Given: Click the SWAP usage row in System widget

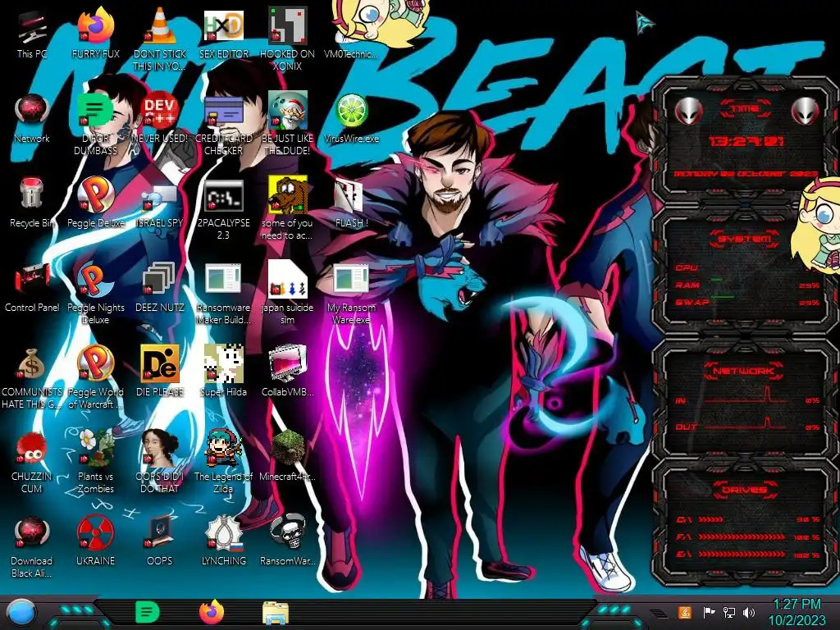Looking at the screenshot, I should click(747, 302).
